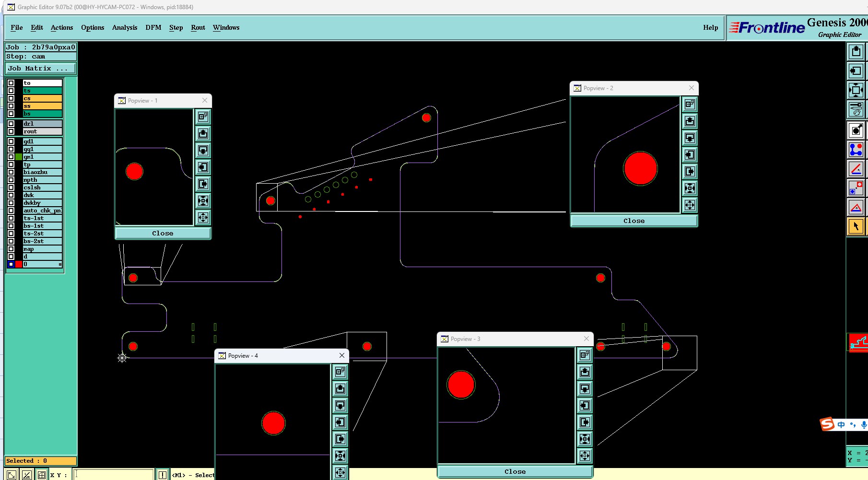Open the Actions menu
The image size is (868, 480).
click(x=62, y=27)
